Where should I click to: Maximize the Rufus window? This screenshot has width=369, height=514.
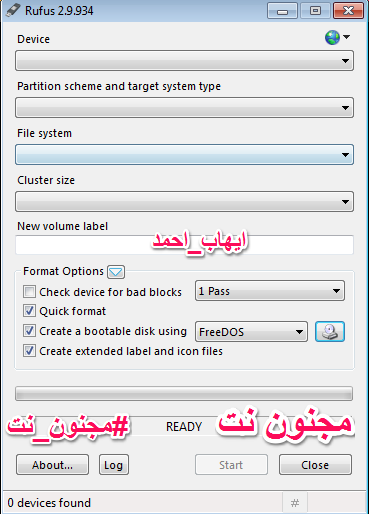[315, 11]
